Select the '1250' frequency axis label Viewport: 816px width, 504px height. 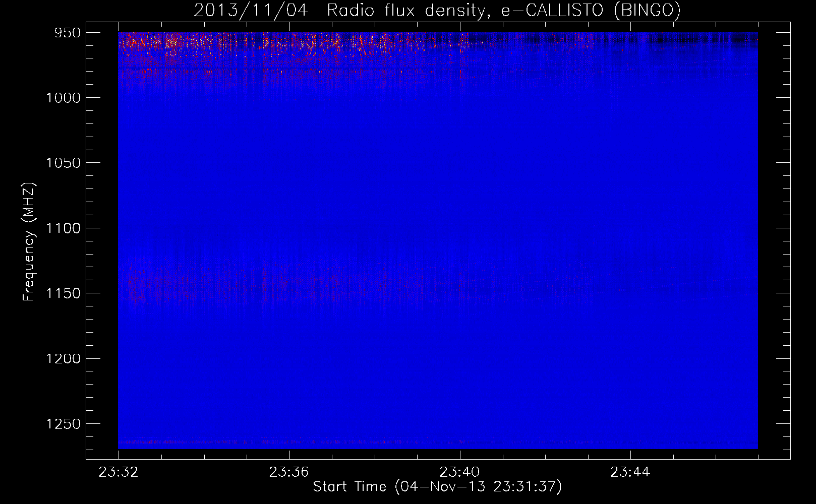click(x=63, y=424)
